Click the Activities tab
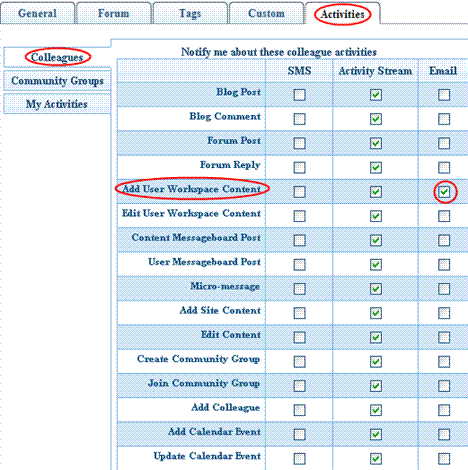Image resolution: width=468 pixels, height=470 pixels. (343, 14)
